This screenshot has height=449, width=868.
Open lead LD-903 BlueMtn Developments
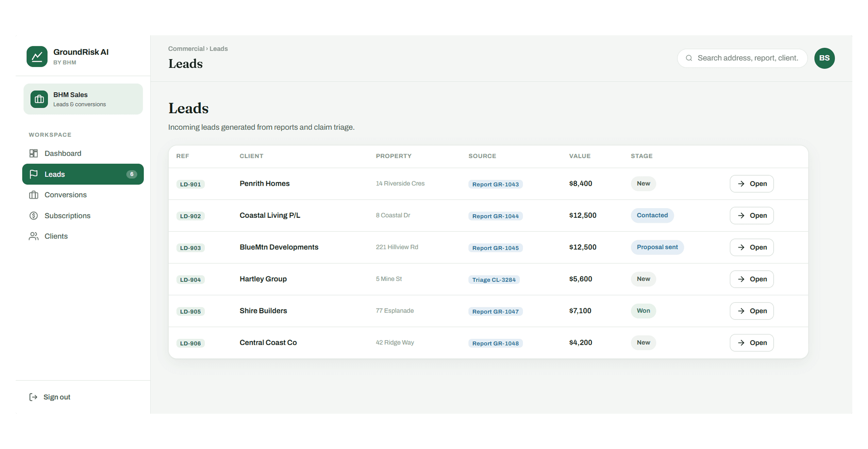coord(752,247)
